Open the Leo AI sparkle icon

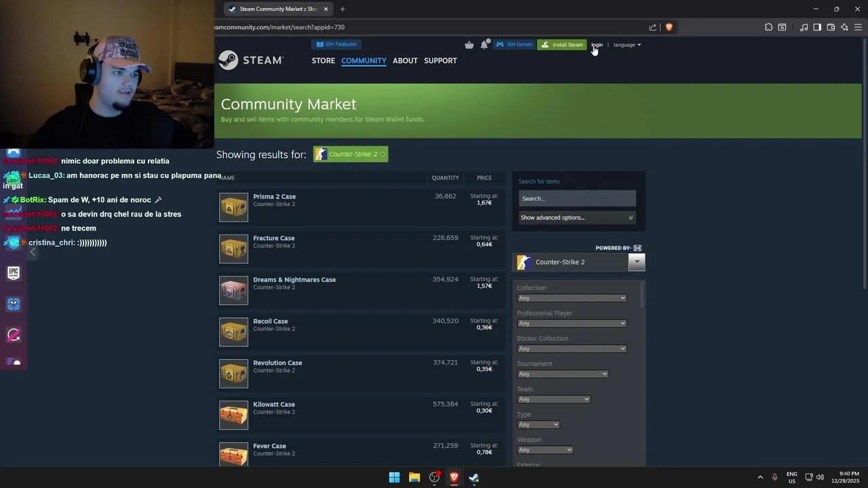pyautogui.click(x=844, y=27)
